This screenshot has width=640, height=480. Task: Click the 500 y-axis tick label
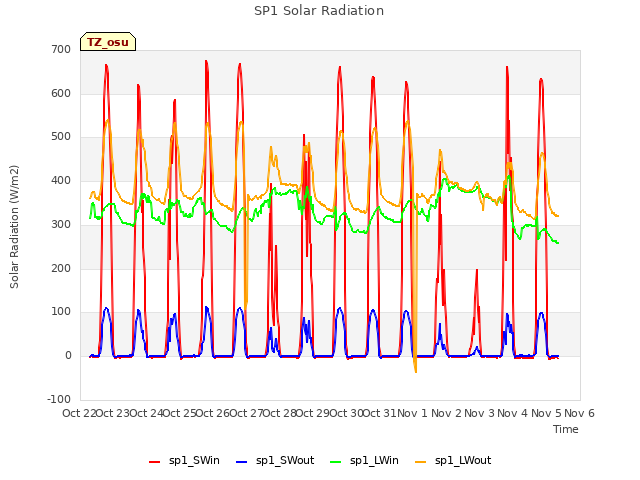(61, 137)
